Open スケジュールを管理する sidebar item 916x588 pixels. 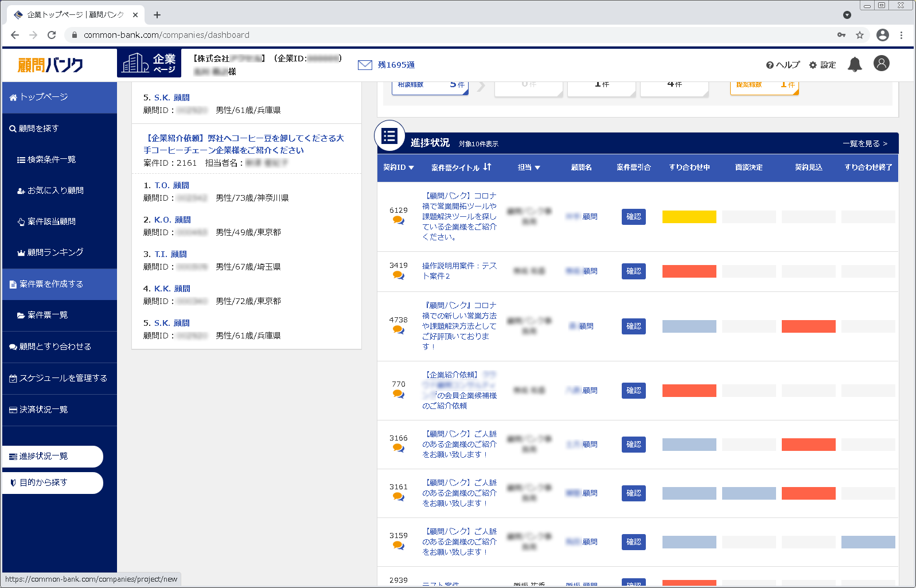pyautogui.click(x=63, y=378)
